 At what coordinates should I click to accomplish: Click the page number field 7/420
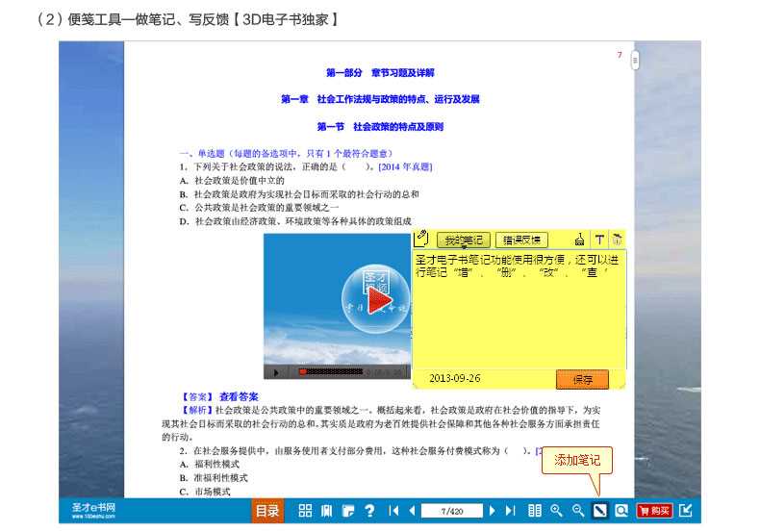pos(451,511)
